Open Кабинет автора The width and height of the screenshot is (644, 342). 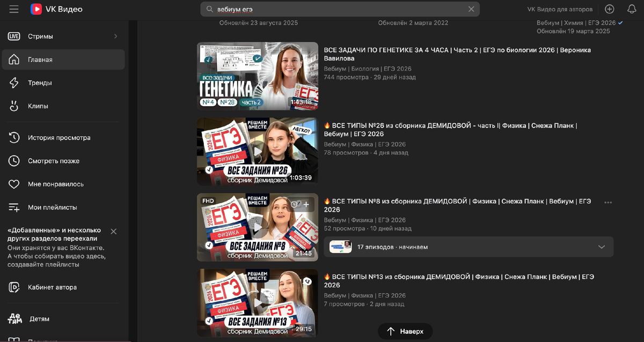(63, 287)
